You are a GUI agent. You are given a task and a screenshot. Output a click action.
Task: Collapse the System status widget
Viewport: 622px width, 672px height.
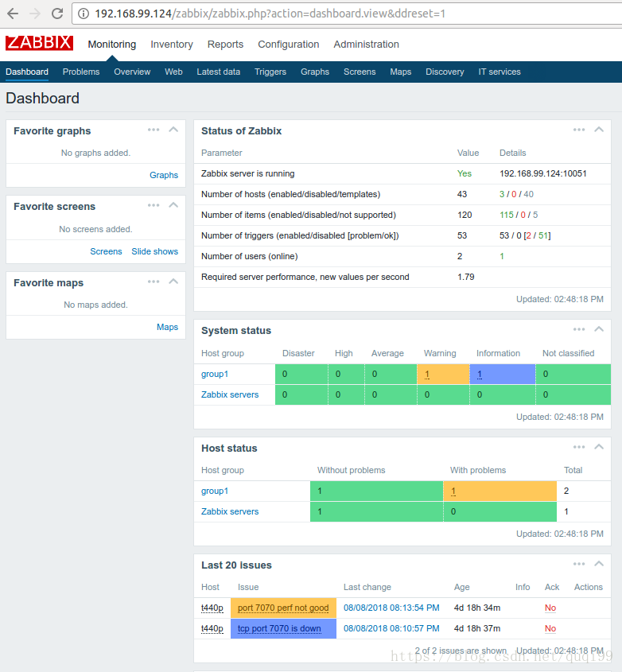pyautogui.click(x=599, y=329)
